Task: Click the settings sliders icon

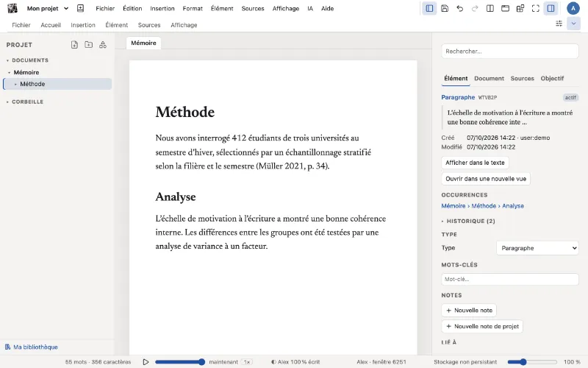Action: click(x=559, y=24)
